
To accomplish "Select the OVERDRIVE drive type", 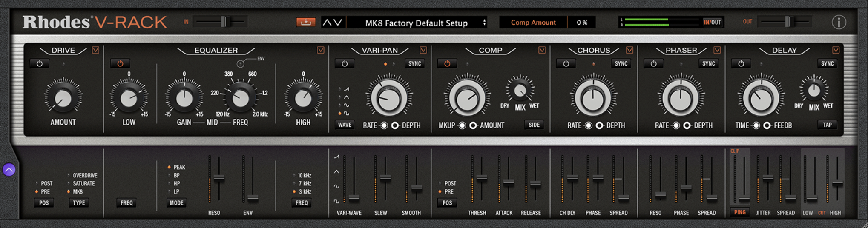I will [x=85, y=175].
